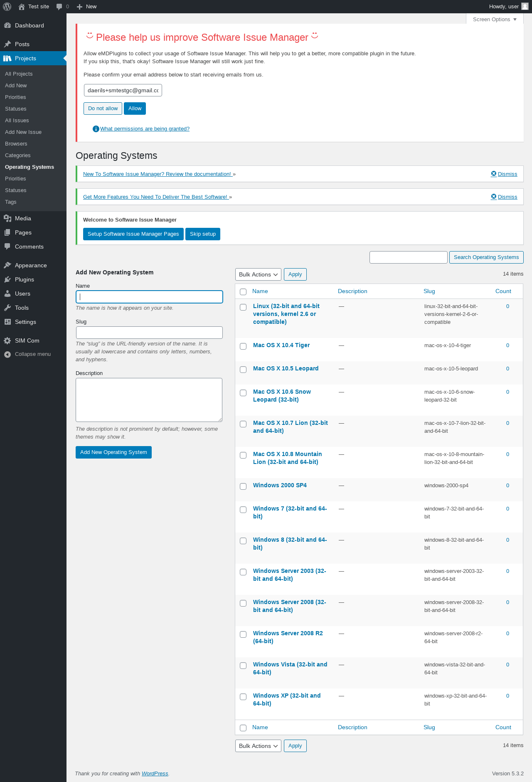Click the Plugins plug icon
Image resolution: width=532 pixels, height=782 pixels.
(7, 279)
